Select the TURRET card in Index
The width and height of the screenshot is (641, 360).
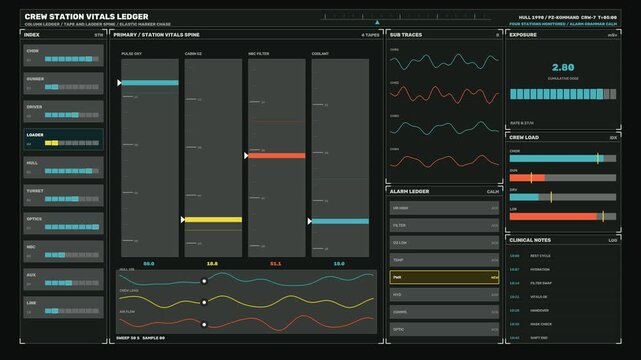[63, 195]
